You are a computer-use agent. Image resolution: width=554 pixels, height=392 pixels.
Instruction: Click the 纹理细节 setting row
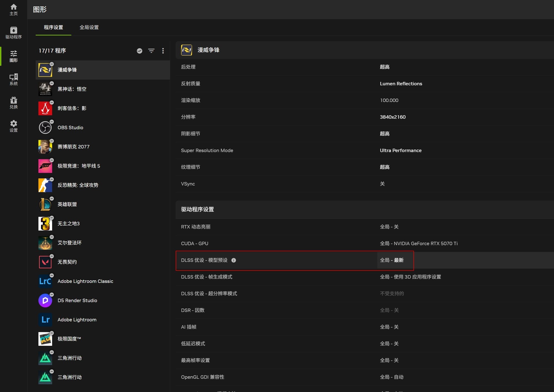(x=365, y=167)
